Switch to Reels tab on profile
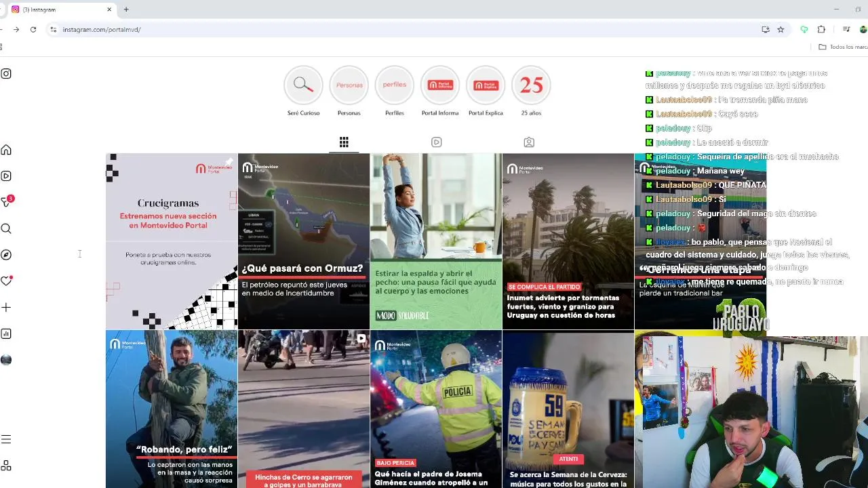 point(437,142)
